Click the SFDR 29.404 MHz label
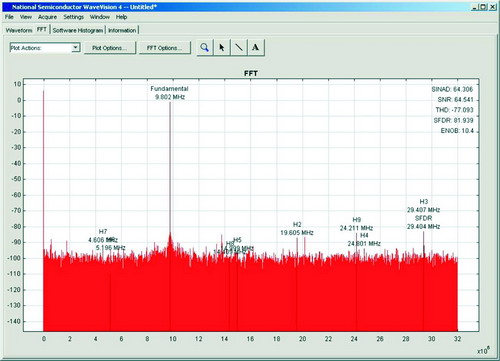Image resolution: width=500 pixels, height=361 pixels. 423,222
